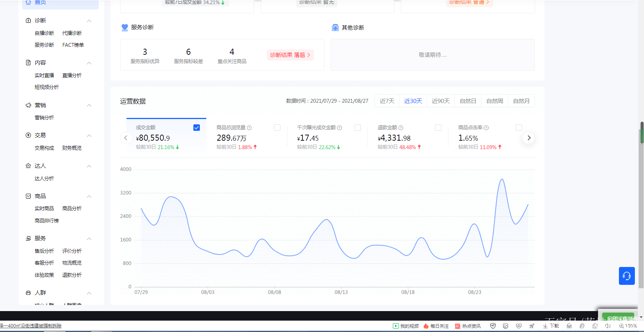Show previous metrics with left arrow

point(126,138)
